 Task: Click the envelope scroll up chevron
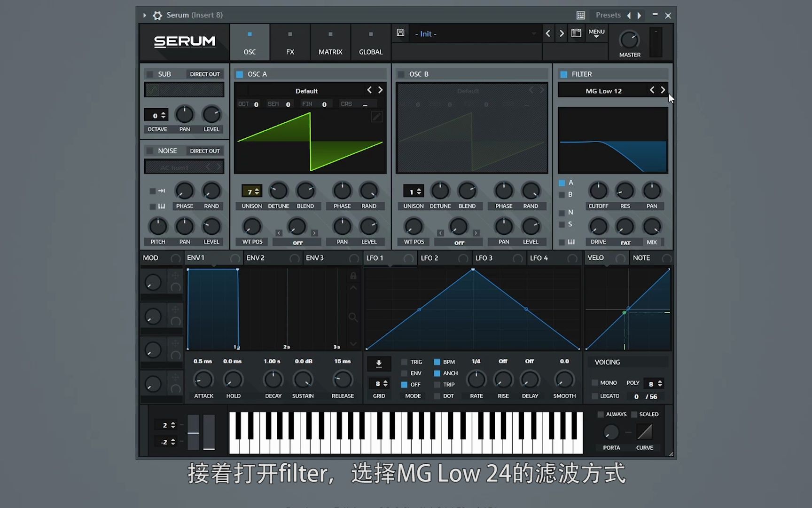point(353,288)
